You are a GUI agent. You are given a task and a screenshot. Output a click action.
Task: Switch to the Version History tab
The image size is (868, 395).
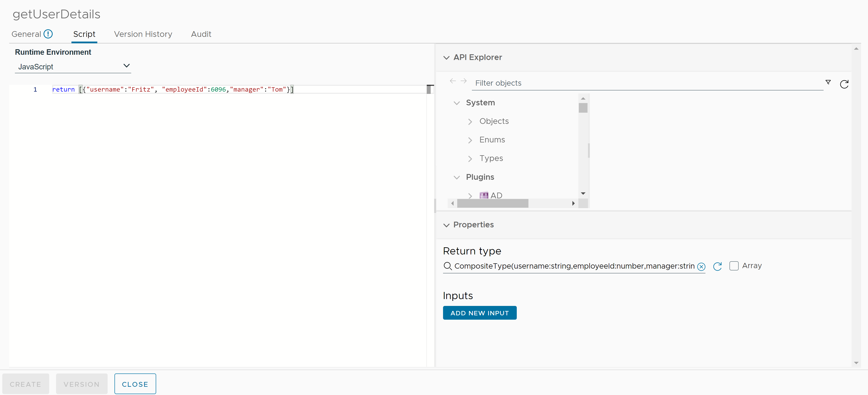click(x=143, y=34)
